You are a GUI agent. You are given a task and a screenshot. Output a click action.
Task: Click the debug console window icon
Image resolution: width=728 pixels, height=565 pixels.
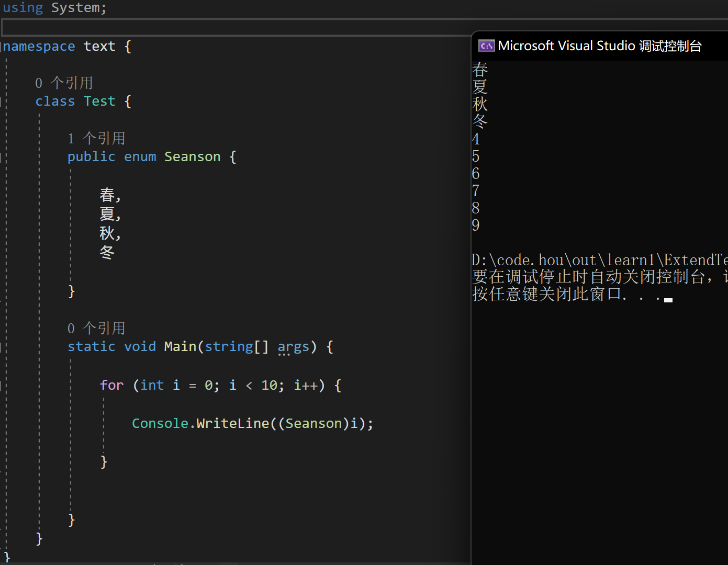[486, 46]
